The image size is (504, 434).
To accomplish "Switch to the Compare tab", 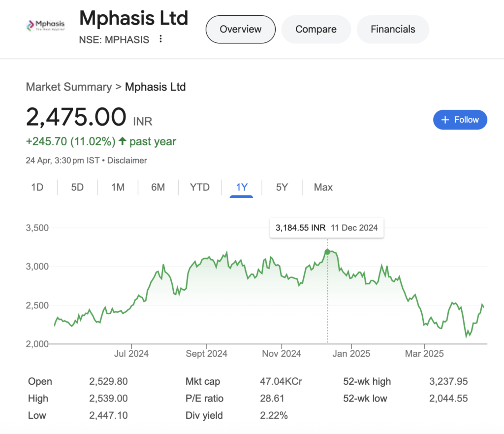I will coord(316,29).
